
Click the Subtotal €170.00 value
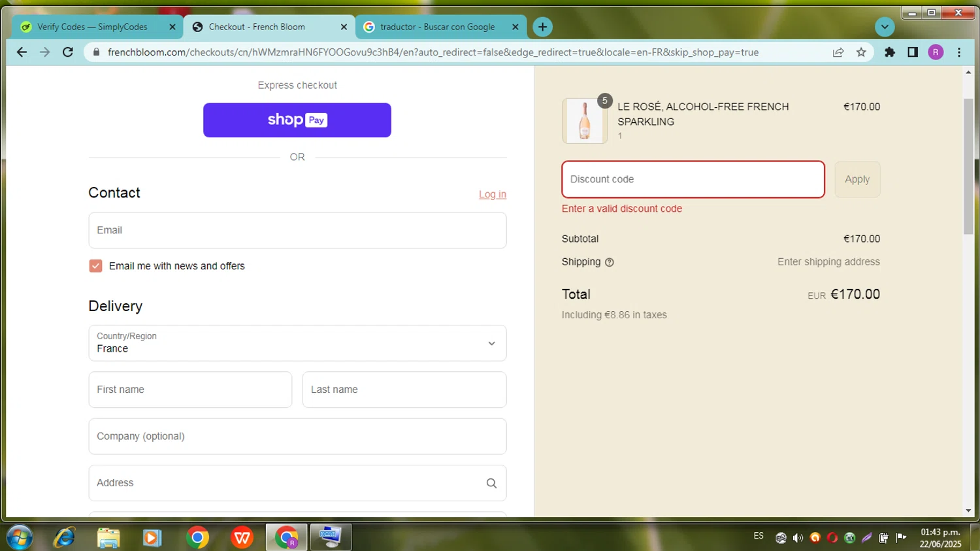[x=862, y=239]
